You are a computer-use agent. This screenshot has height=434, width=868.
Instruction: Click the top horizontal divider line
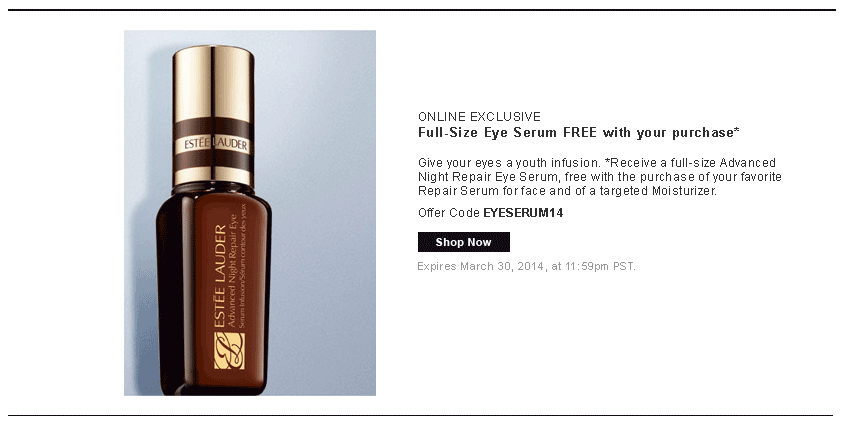pyautogui.click(x=422, y=10)
